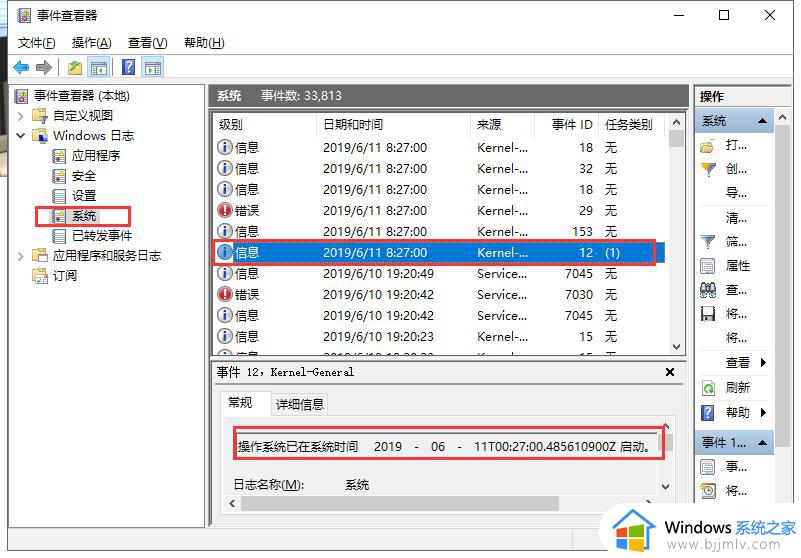
Task: Expand the 自定义视图 tree node
Action: [20, 116]
